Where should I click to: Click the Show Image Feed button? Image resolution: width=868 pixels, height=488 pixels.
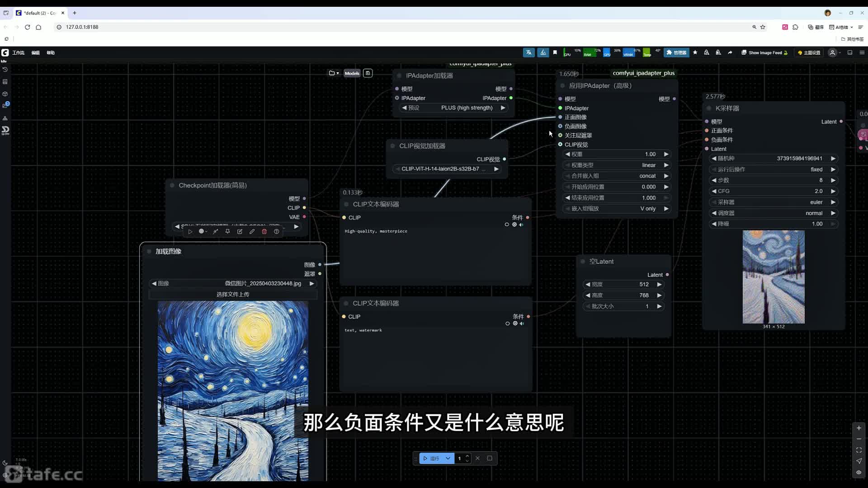(x=764, y=52)
